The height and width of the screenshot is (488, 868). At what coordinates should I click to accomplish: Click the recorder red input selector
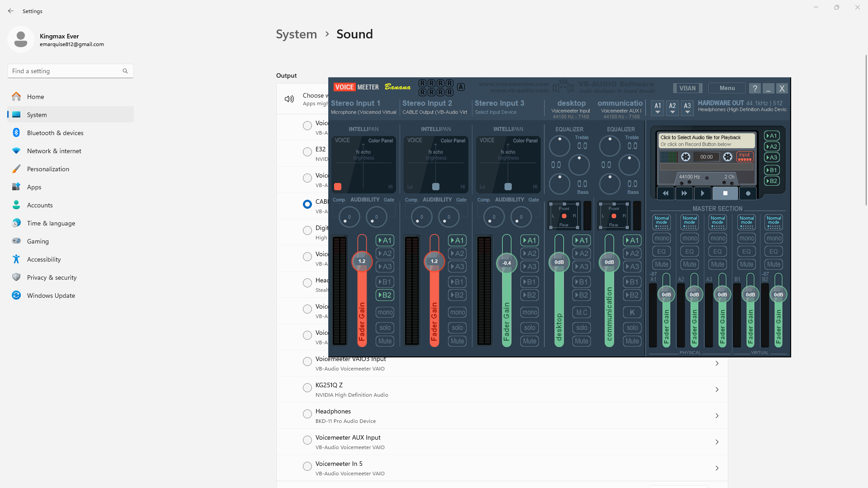tap(745, 157)
